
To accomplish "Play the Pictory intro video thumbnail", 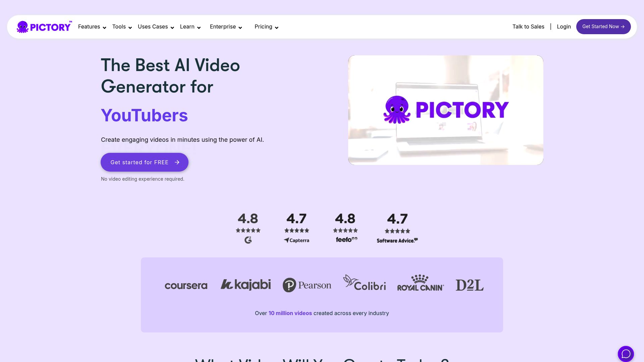I will click(x=446, y=110).
